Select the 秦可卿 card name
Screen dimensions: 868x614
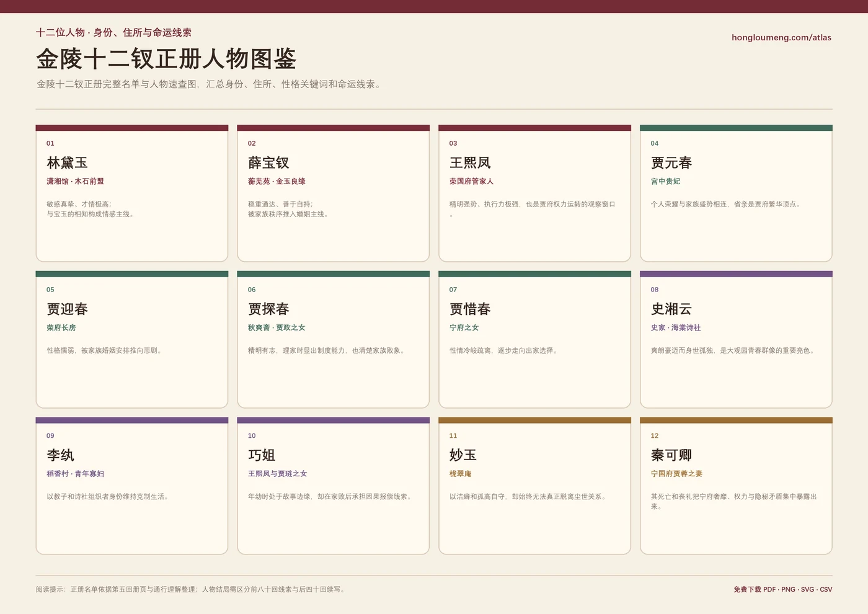[671, 455]
